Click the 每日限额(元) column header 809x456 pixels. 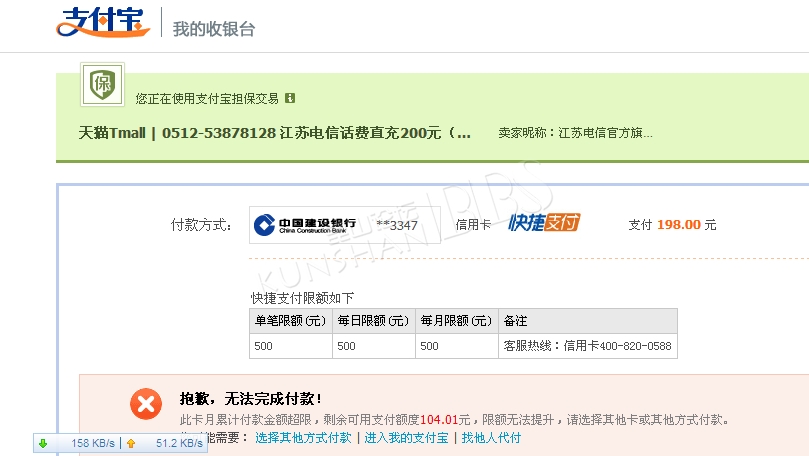(x=374, y=321)
